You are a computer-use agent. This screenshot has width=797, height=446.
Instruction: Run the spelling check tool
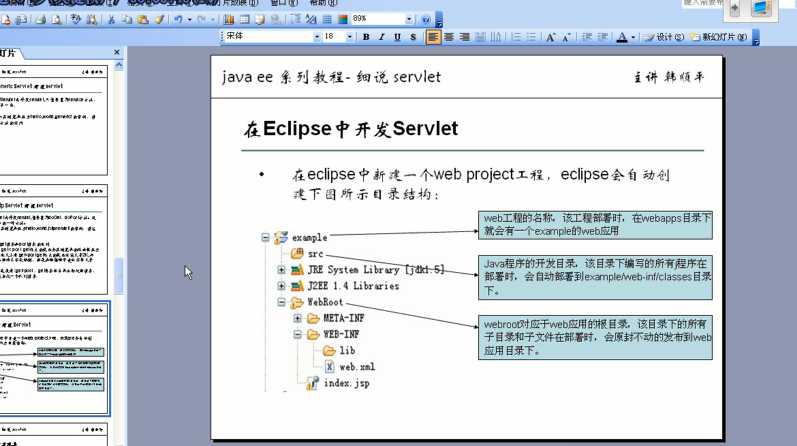[x=76, y=19]
